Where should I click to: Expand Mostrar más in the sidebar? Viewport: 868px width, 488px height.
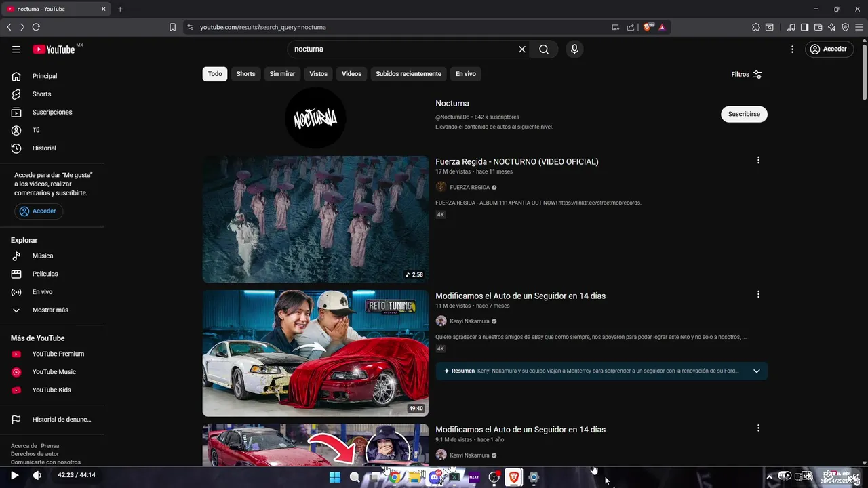[50, 310]
